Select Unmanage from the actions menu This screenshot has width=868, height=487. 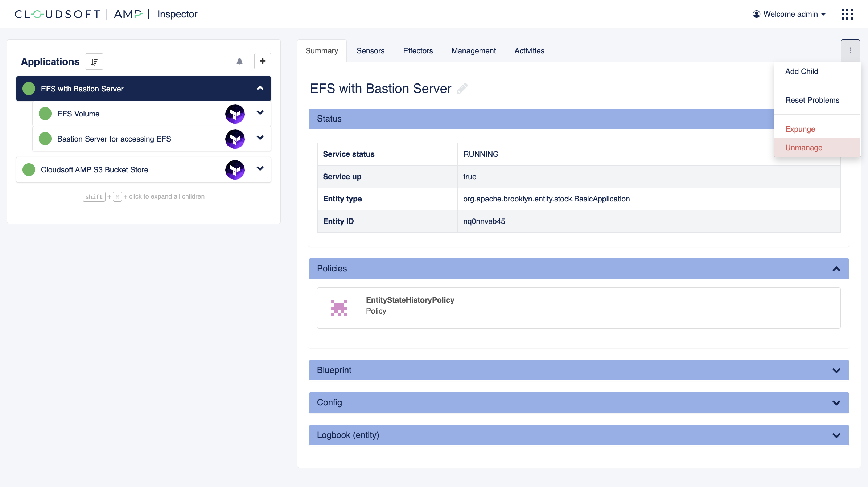pos(817,148)
